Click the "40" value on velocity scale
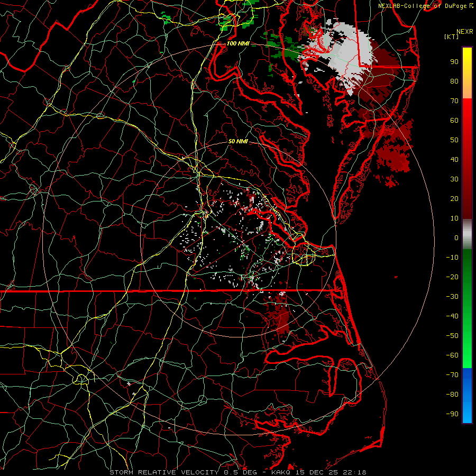Viewport: 476px width, 476px height. click(454, 160)
